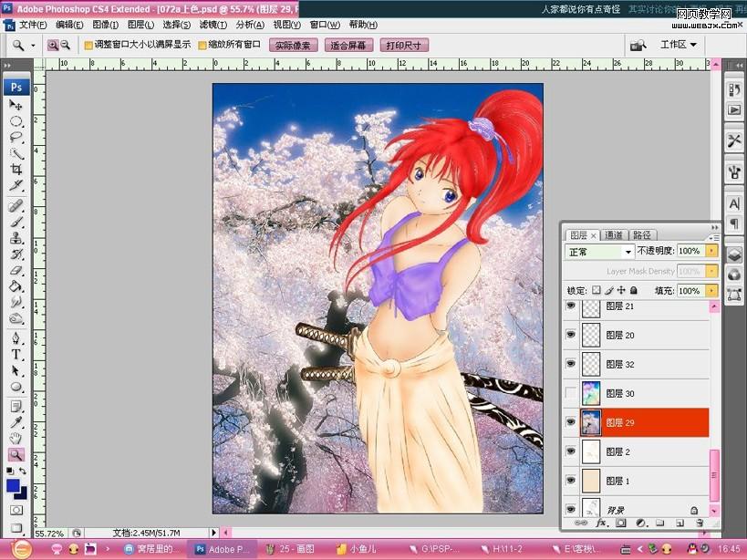Select the Smudge tool

click(x=16, y=303)
